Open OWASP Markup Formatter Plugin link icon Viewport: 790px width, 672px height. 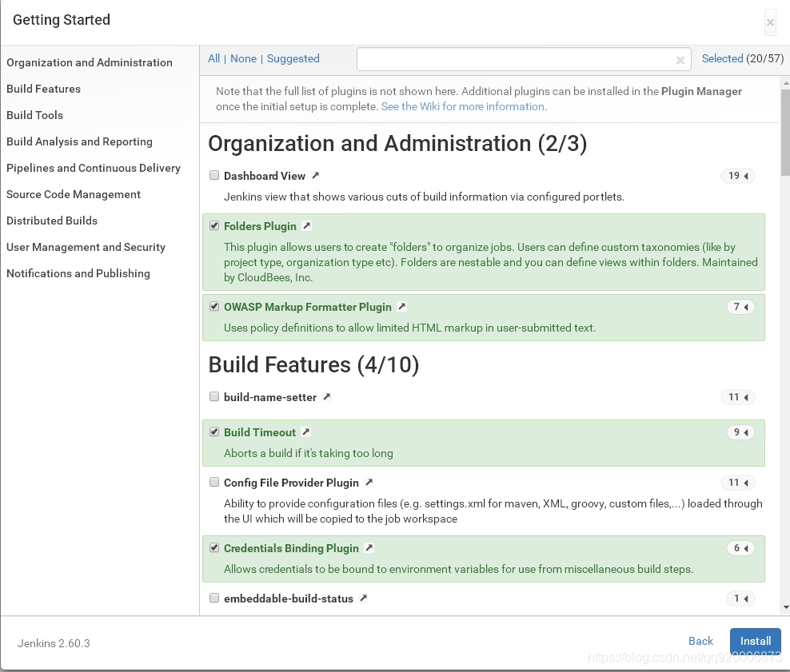click(402, 307)
